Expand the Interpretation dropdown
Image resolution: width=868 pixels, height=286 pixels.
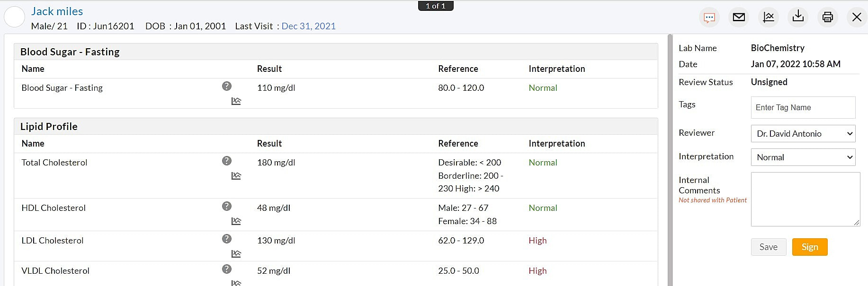point(803,157)
